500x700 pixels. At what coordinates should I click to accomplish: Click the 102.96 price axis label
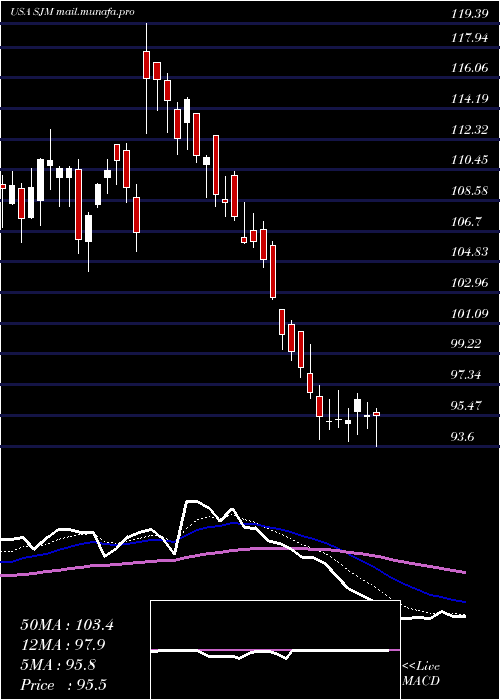coord(469,283)
